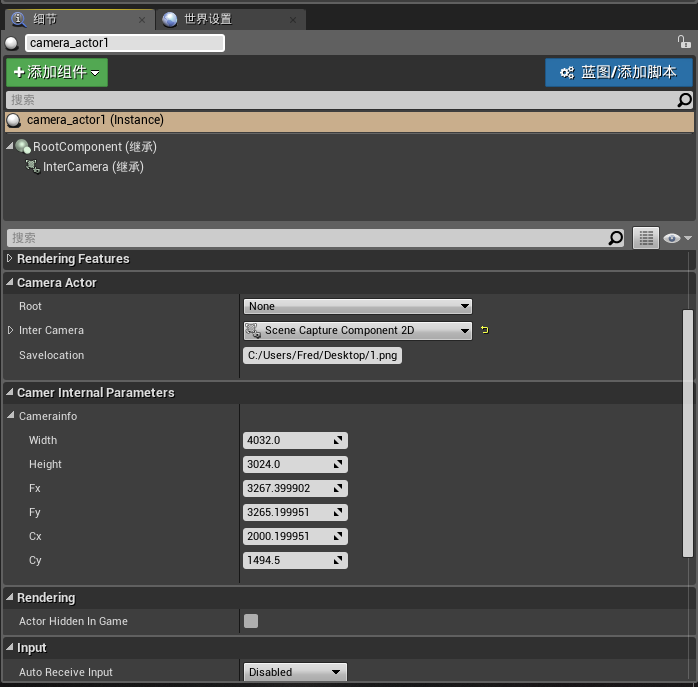The width and height of the screenshot is (698, 687).
Task: Collapse the Camer Internal Parameters section
Action: pos(10,393)
